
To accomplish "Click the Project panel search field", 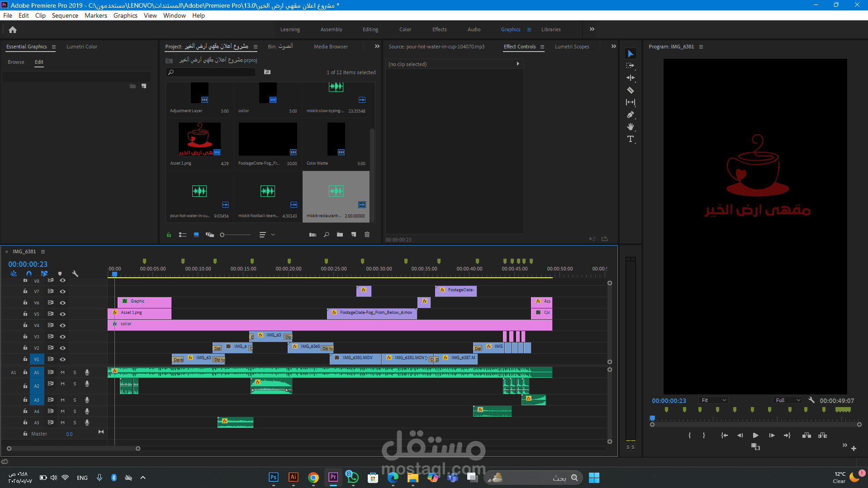I will [211, 72].
